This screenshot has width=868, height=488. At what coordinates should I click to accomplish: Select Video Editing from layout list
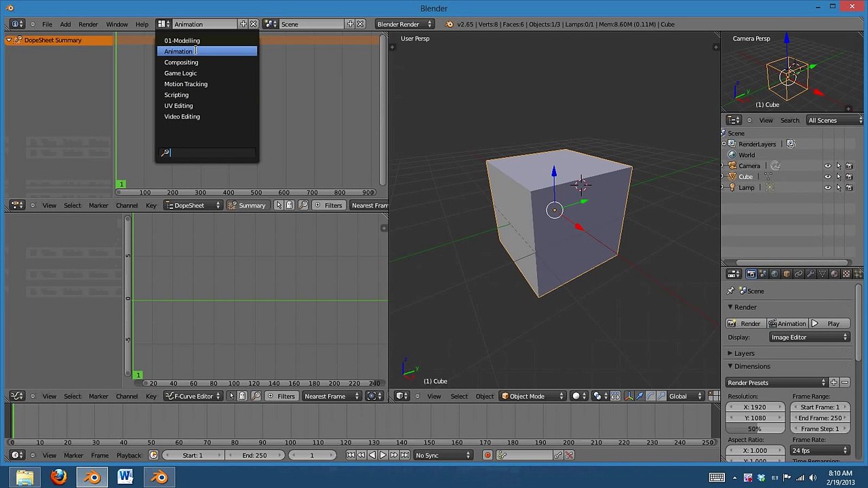tap(207, 117)
